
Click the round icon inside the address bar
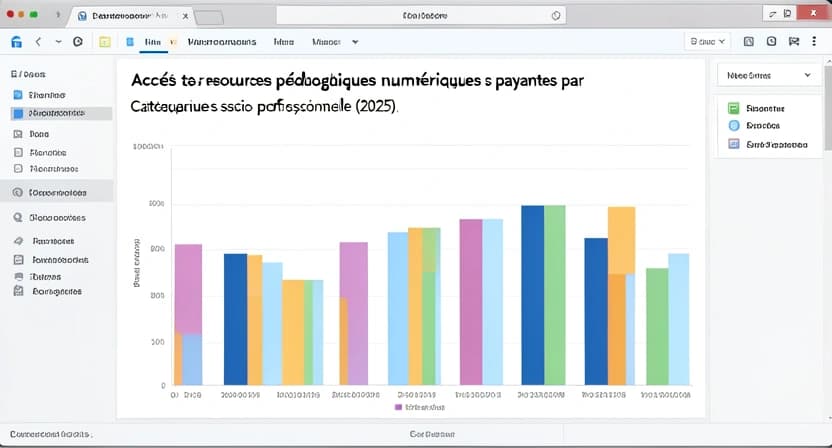556,15
